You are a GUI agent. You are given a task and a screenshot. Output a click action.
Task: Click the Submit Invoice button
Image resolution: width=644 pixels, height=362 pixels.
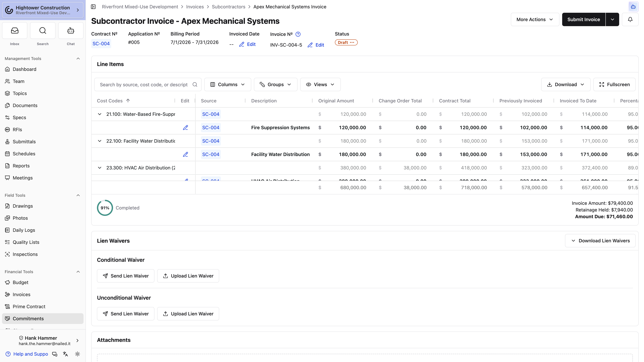click(x=583, y=19)
